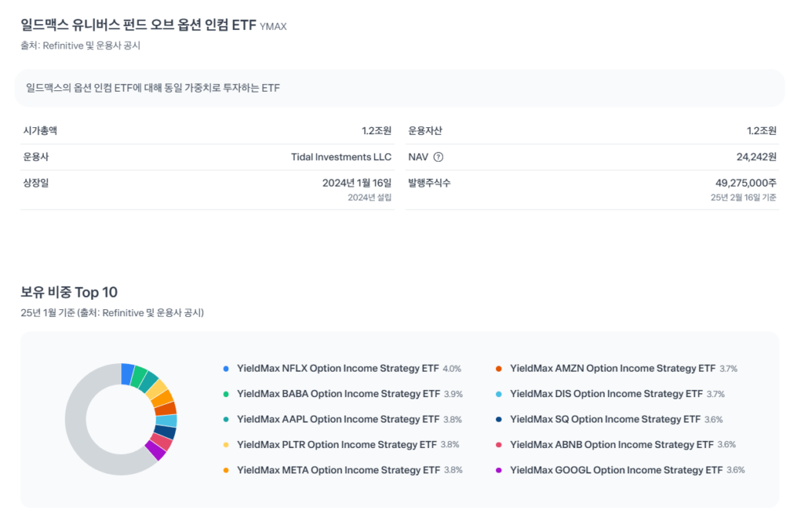Click the YieldMax SQ Option Income Strategy ETF label
This screenshot has width=790, height=532.
[x=605, y=419]
